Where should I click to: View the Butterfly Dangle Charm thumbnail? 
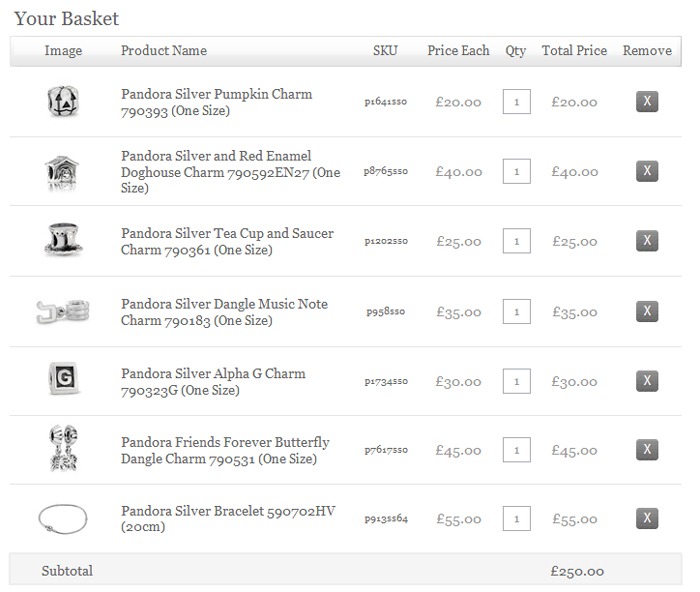[62, 449]
